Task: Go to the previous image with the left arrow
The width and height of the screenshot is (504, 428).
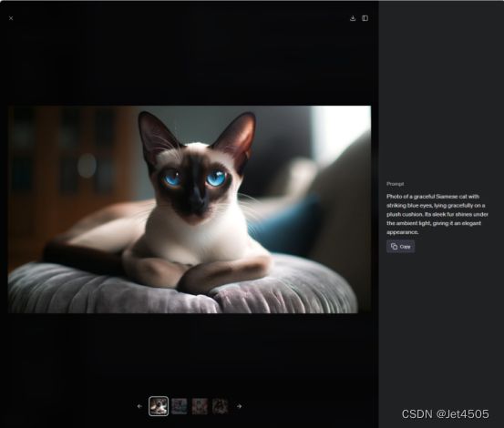Action: tap(139, 406)
